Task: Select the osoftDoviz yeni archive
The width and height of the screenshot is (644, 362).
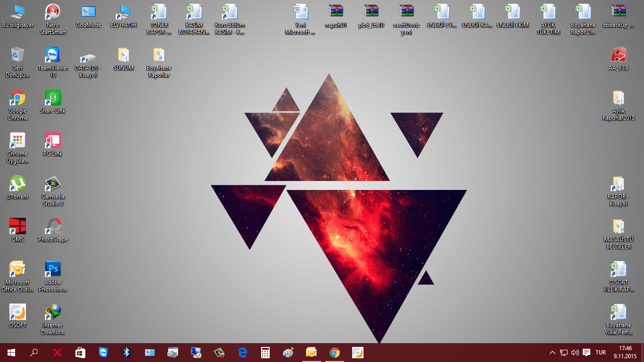Action: (406, 20)
